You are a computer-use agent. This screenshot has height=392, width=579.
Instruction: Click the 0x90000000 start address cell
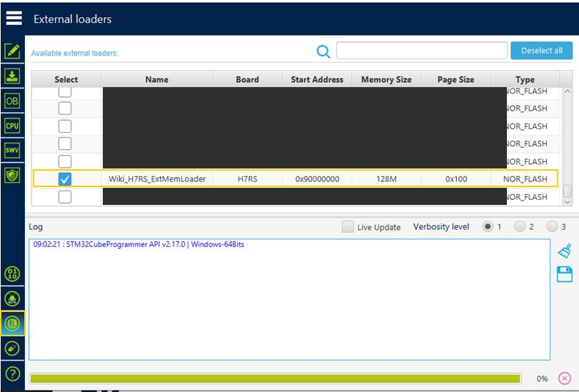click(x=317, y=179)
